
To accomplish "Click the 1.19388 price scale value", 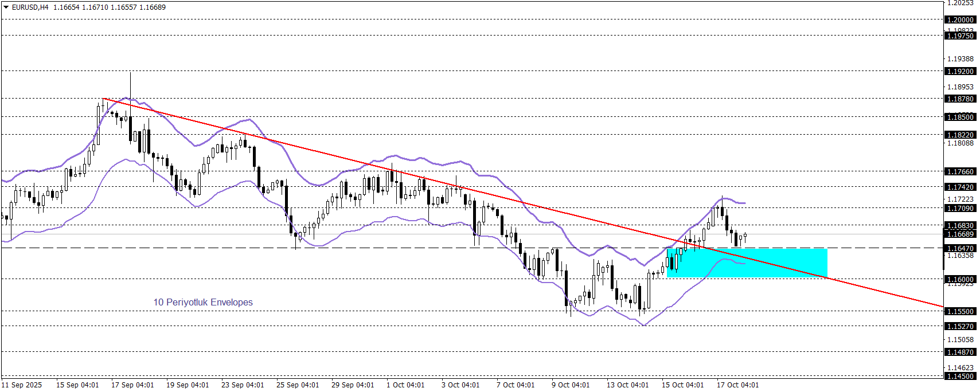I will (x=960, y=59).
